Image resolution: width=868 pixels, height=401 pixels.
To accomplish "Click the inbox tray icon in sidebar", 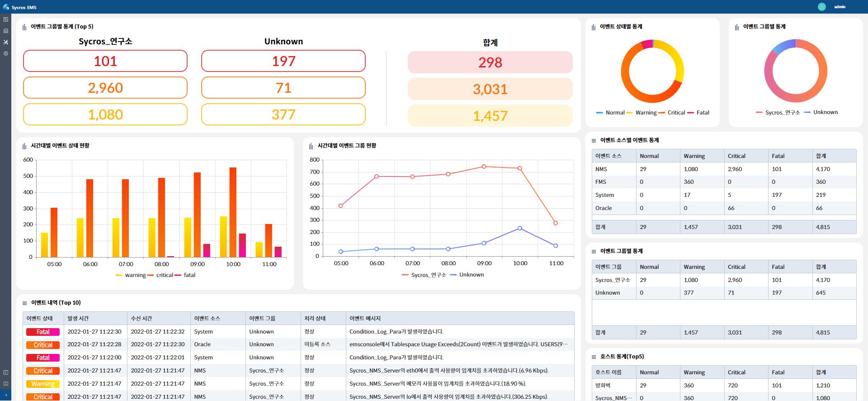I will pos(6,31).
